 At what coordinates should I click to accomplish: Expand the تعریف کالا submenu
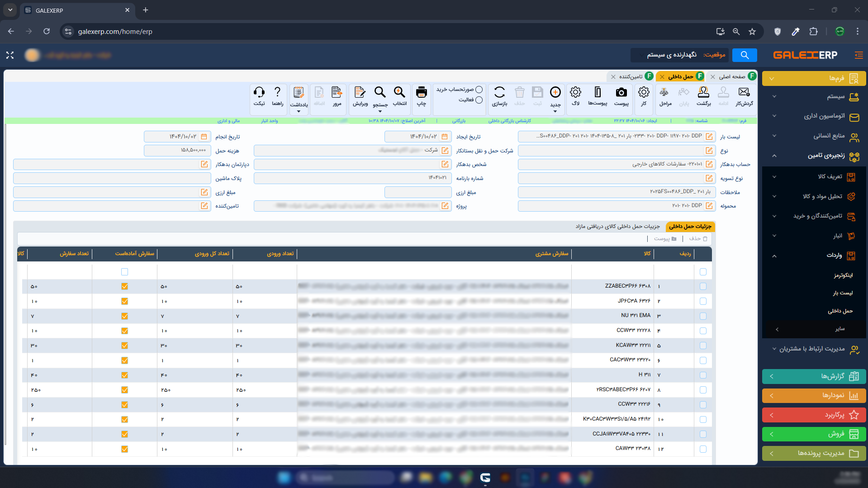tap(814, 177)
